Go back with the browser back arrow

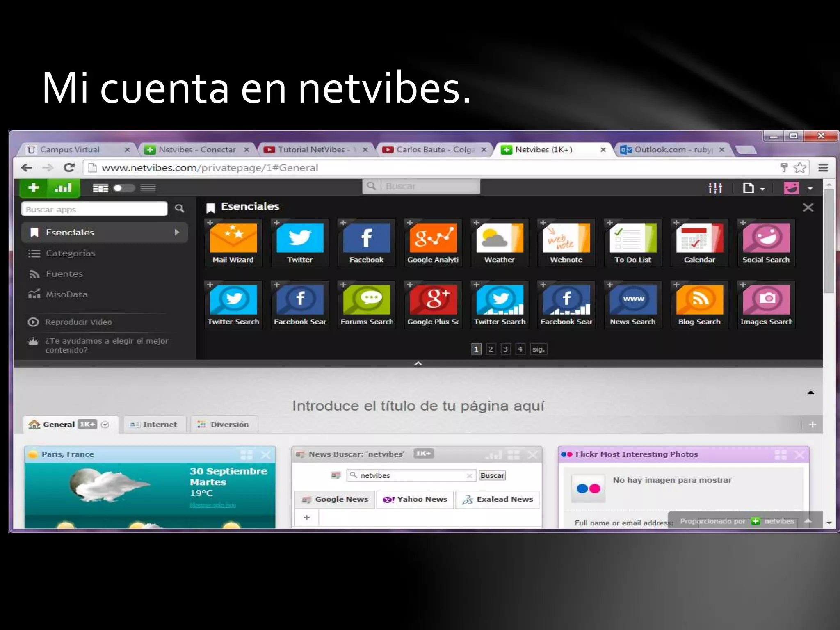(27, 167)
